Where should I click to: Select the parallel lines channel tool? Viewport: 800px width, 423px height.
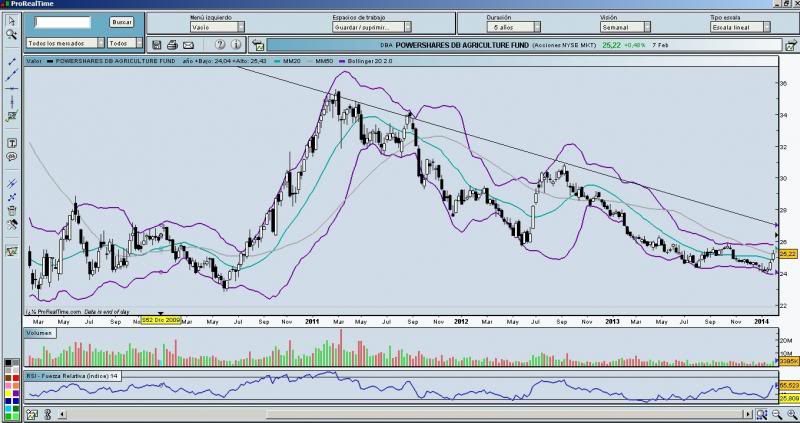click(x=12, y=183)
